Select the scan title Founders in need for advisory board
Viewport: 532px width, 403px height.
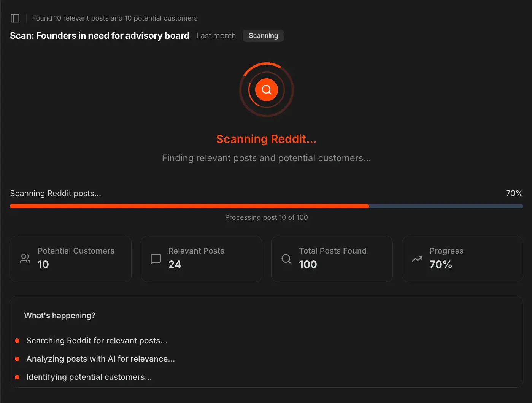pos(100,35)
